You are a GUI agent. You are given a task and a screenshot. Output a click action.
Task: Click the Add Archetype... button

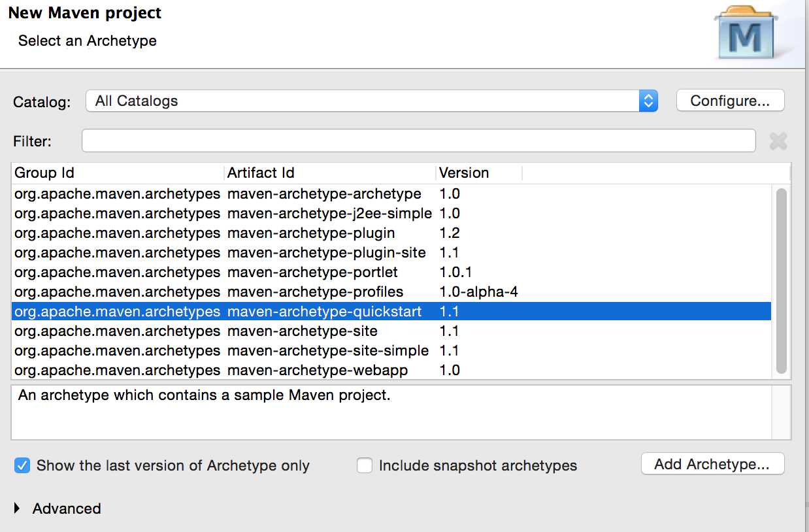712,464
